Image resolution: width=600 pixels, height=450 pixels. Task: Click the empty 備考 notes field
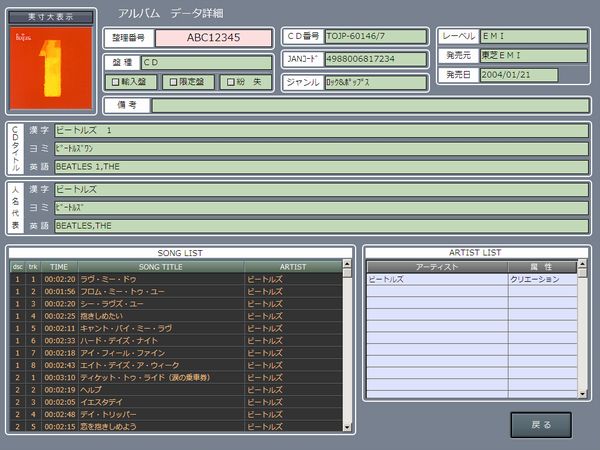click(370, 105)
